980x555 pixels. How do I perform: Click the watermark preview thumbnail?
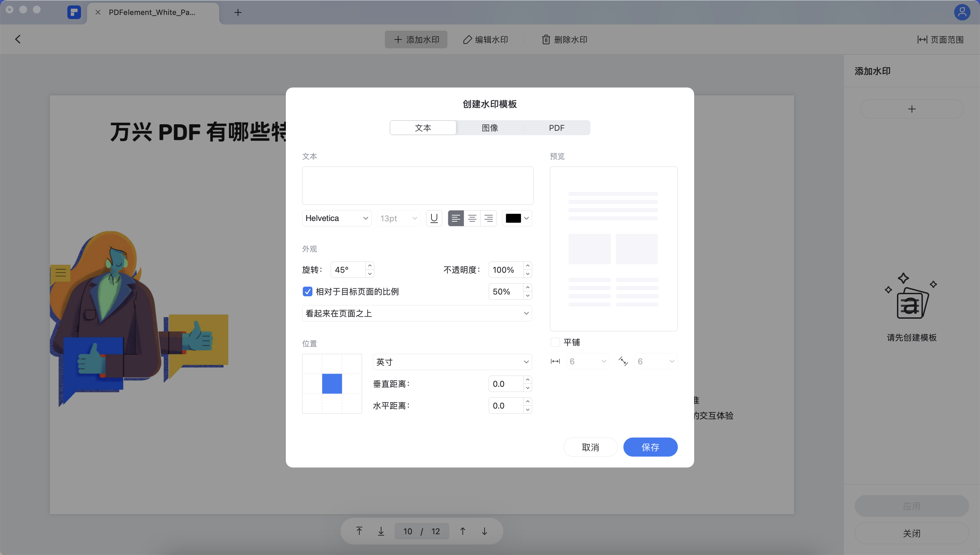[x=613, y=249]
